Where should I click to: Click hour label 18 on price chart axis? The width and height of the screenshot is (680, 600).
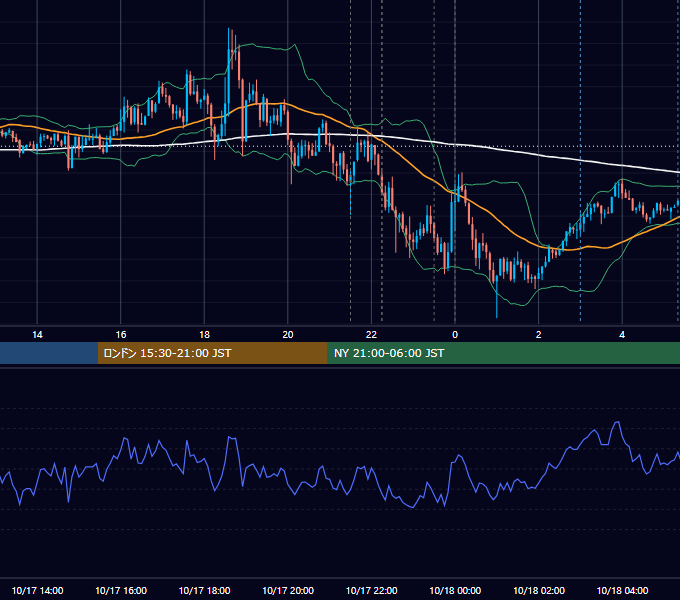[204, 335]
